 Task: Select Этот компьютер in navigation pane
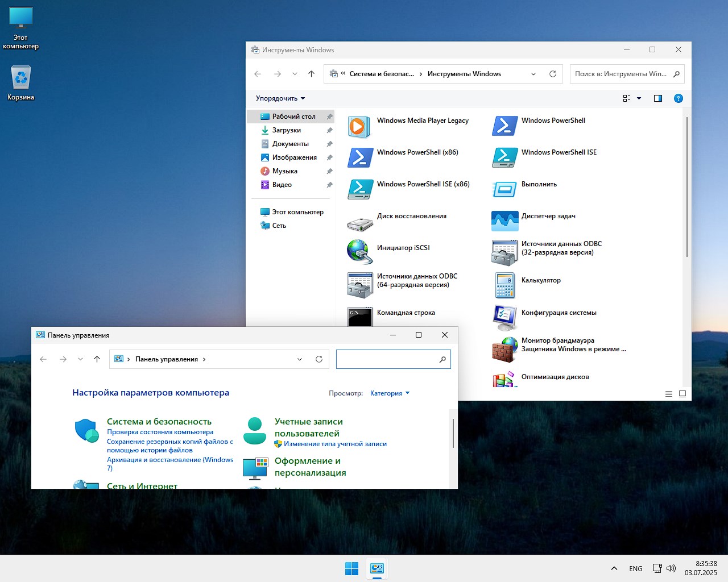[x=297, y=212]
